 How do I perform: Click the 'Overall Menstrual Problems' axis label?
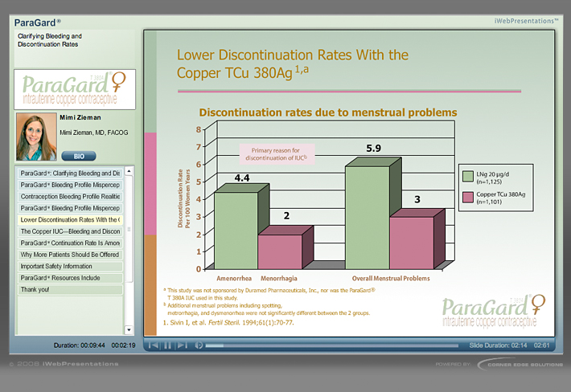click(391, 278)
